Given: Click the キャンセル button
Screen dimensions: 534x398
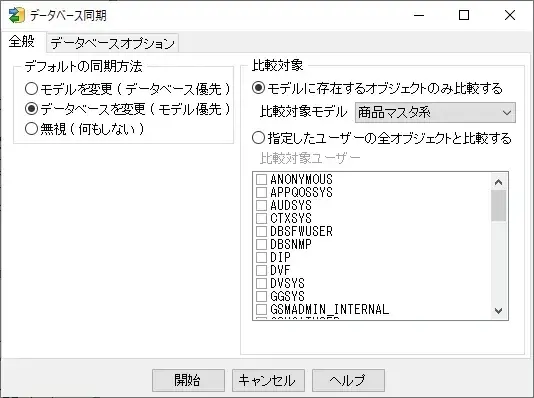Looking at the screenshot, I should coord(268,380).
